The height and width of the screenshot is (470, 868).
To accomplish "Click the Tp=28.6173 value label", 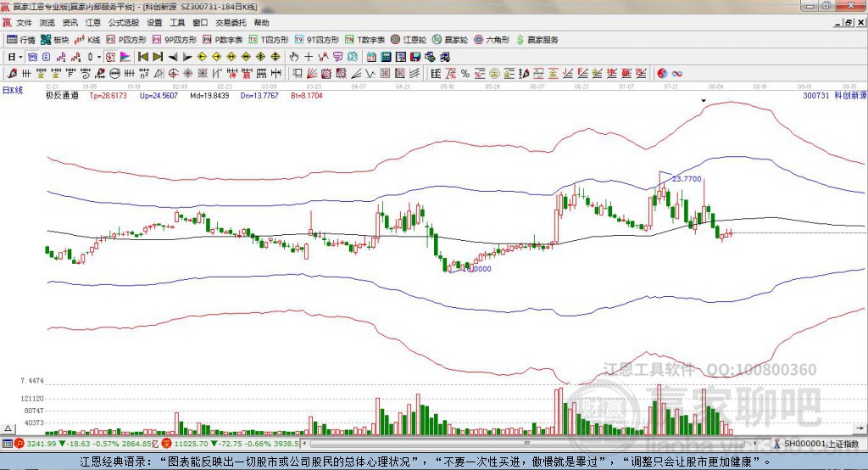I will point(108,95).
